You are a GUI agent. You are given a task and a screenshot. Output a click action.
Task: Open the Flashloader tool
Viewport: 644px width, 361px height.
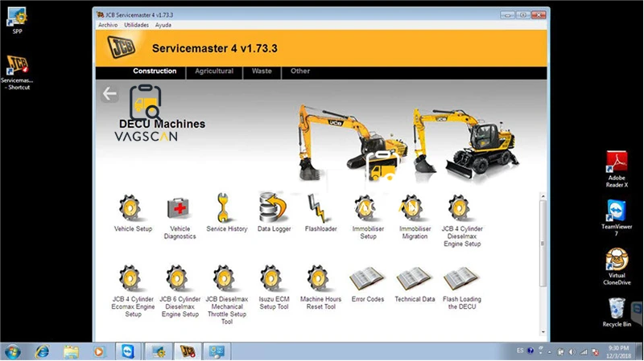click(x=320, y=213)
